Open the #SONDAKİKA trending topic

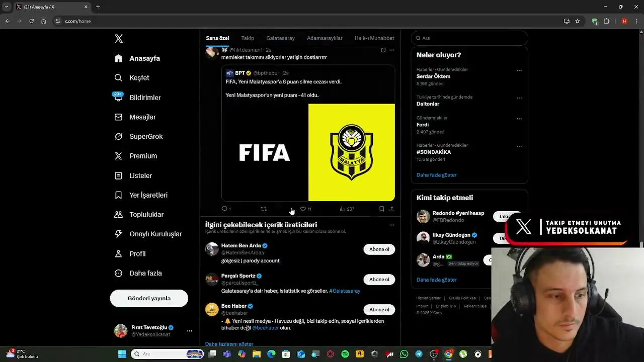pos(434,152)
